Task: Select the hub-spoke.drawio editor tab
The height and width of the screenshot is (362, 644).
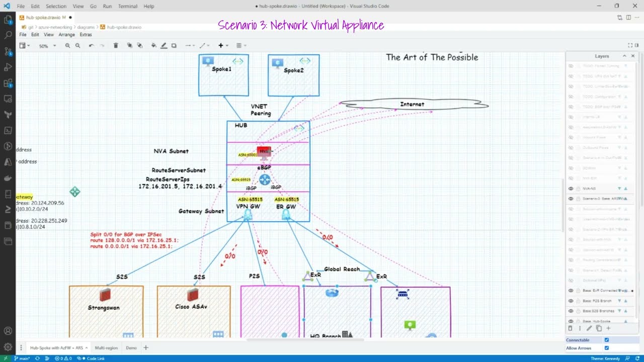Action: click(x=46, y=18)
